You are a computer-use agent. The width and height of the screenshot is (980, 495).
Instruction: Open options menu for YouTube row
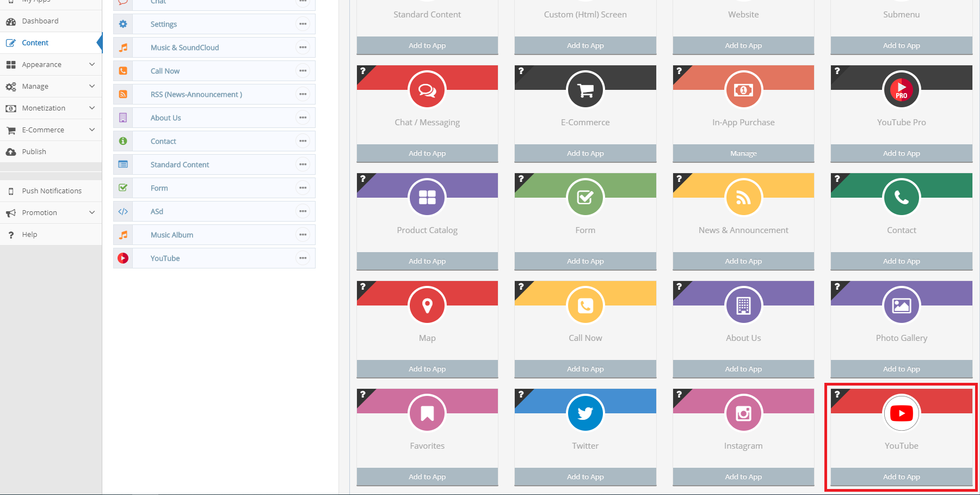(x=303, y=258)
